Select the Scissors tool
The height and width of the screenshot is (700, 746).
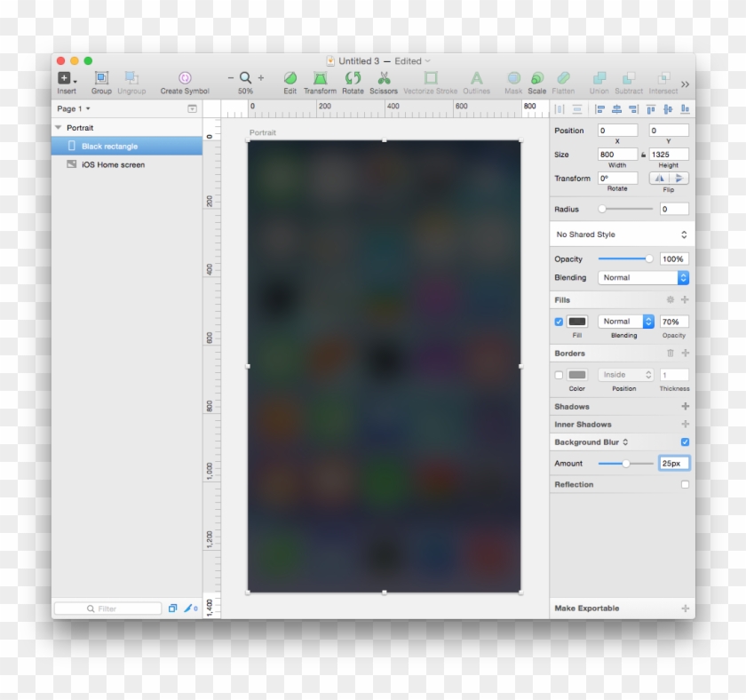coord(384,78)
